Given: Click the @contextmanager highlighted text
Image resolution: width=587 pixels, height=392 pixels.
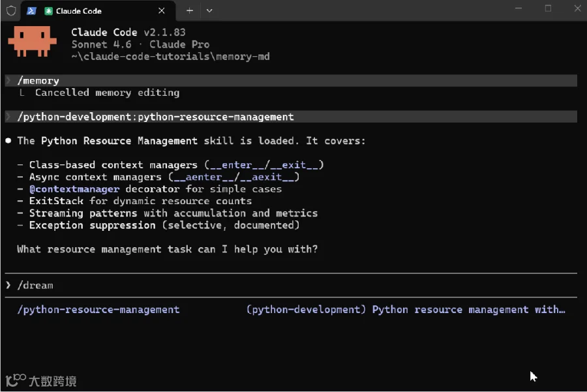Looking at the screenshot, I should pyautogui.click(x=74, y=189).
